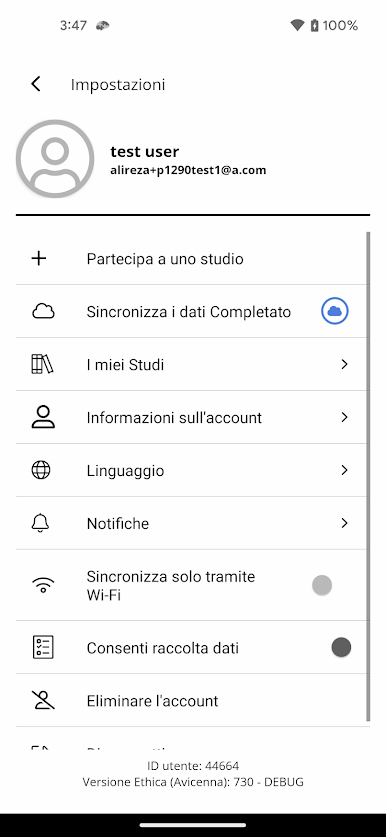Click the crossed-out person delete account icon

(43, 700)
